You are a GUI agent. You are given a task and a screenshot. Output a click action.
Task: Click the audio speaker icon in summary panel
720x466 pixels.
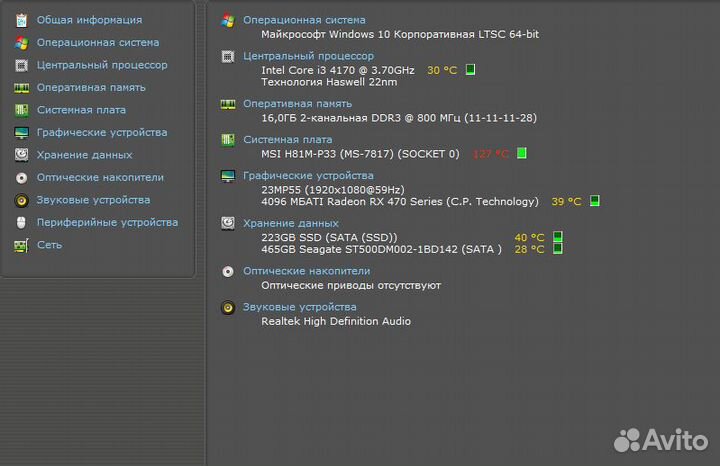(228, 307)
